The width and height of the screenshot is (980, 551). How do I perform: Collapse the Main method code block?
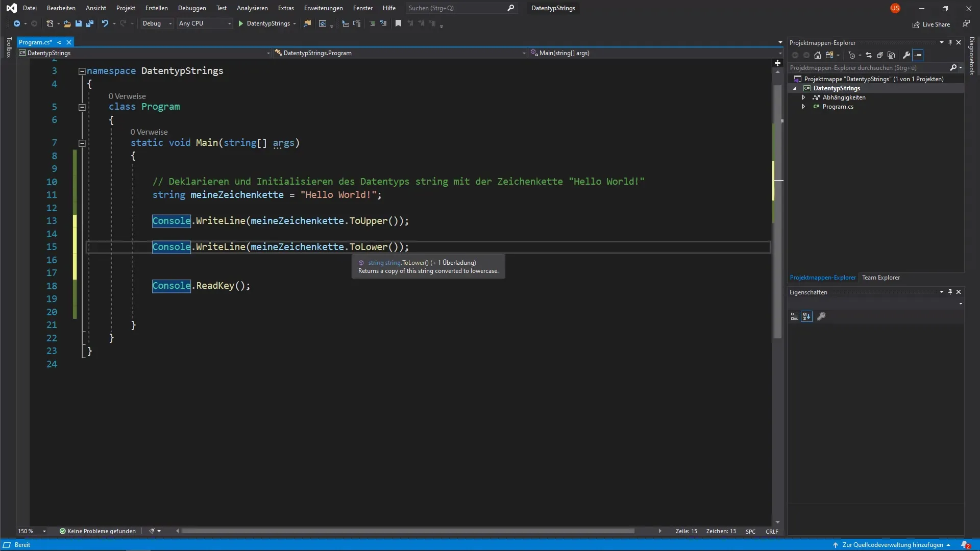pos(82,143)
